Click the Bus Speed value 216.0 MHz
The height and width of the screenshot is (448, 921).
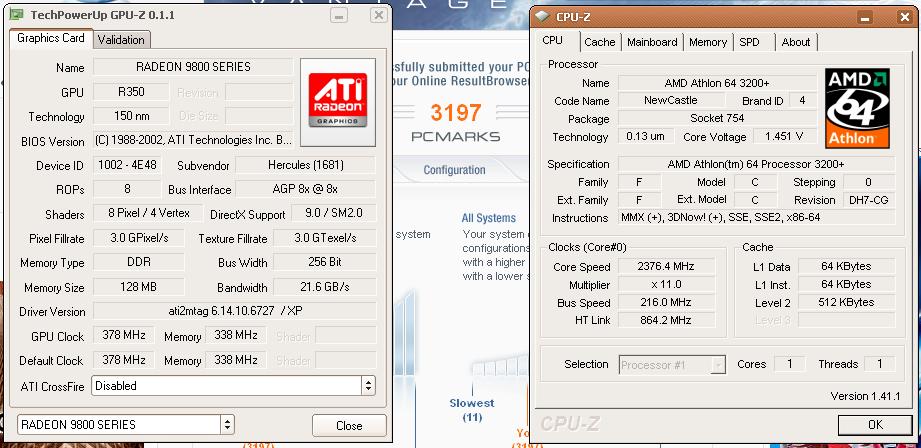coord(667,302)
